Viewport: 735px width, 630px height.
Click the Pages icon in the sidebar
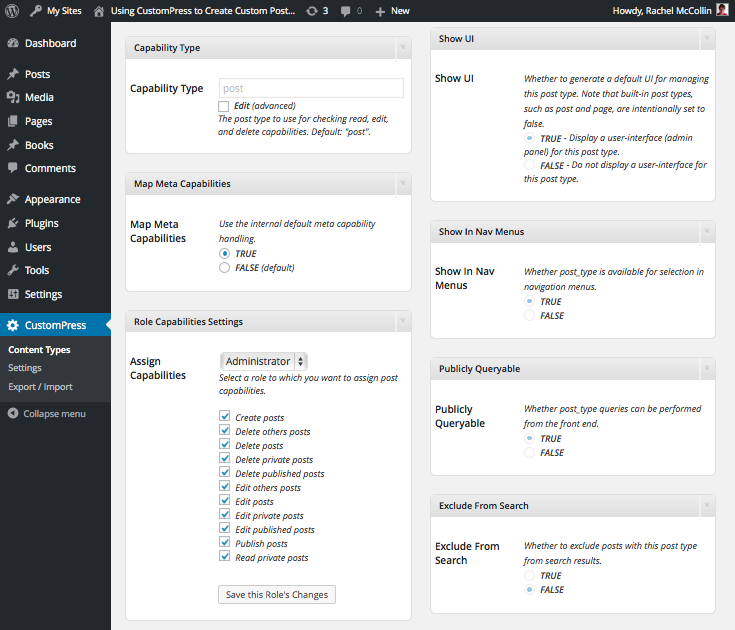click(13, 121)
